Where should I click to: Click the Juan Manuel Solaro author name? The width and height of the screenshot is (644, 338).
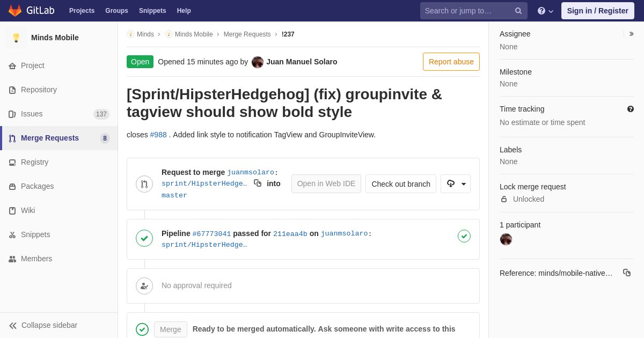coord(302,62)
